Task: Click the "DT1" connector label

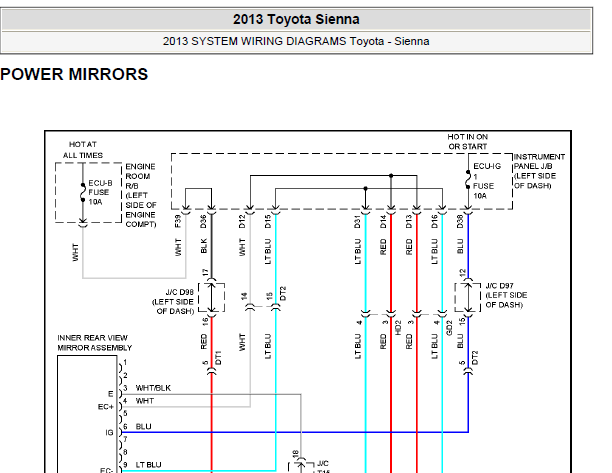Action: [x=218, y=358]
